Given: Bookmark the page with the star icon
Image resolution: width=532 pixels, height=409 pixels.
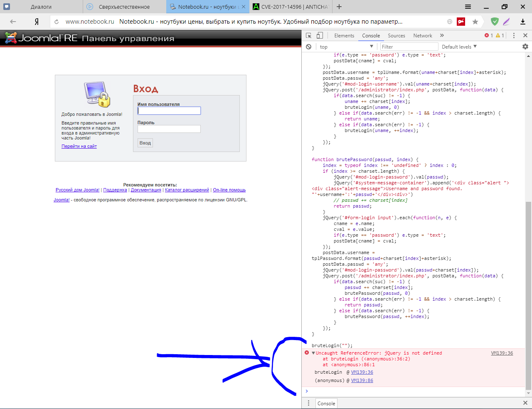Looking at the screenshot, I should click(475, 22).
